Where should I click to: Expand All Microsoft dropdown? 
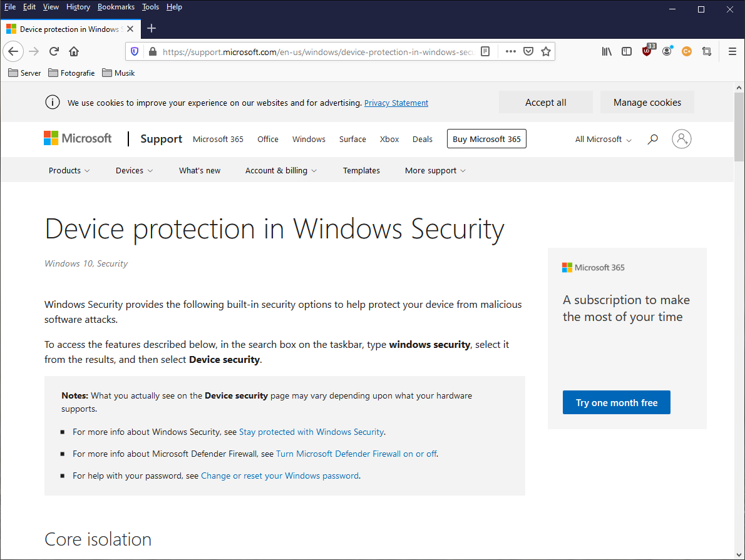(604, 139)
